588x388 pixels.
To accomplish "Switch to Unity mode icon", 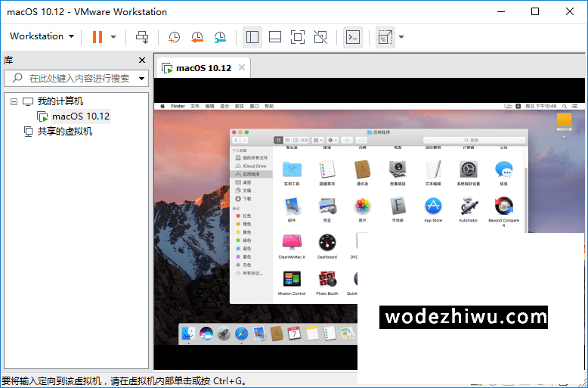I will click(320, 37).
